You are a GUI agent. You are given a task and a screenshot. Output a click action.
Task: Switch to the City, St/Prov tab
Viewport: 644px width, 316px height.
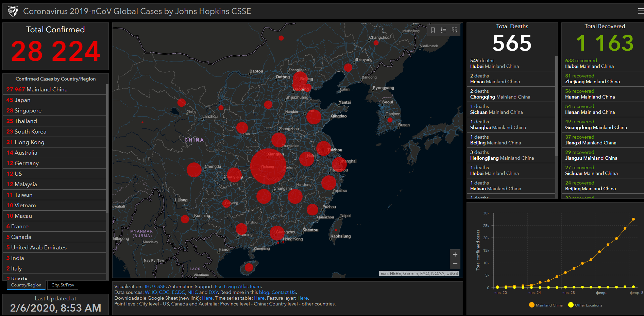[63, 285]
